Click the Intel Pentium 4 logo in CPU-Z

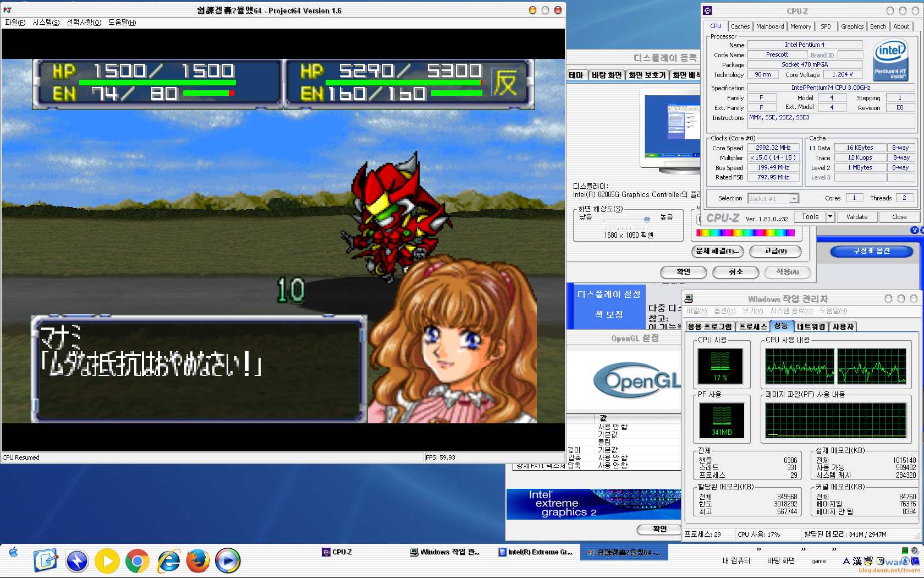(x=890, y=59)
